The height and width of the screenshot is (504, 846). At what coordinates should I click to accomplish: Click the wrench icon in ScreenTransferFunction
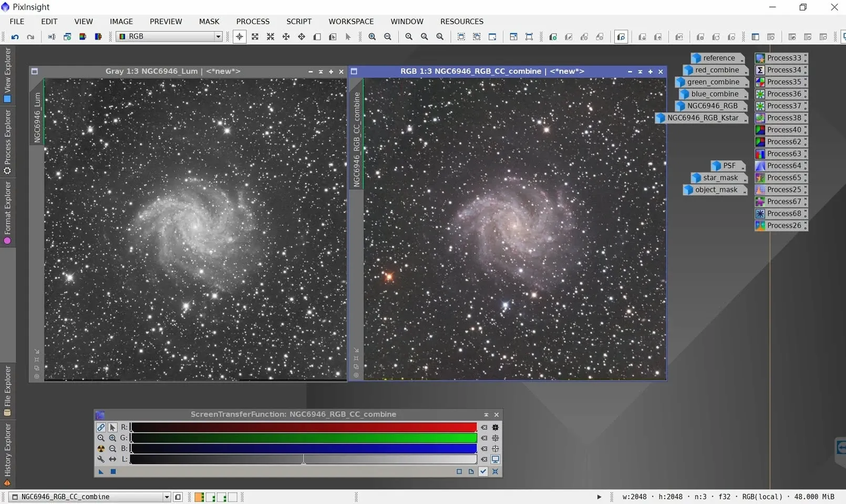[101, 459]
